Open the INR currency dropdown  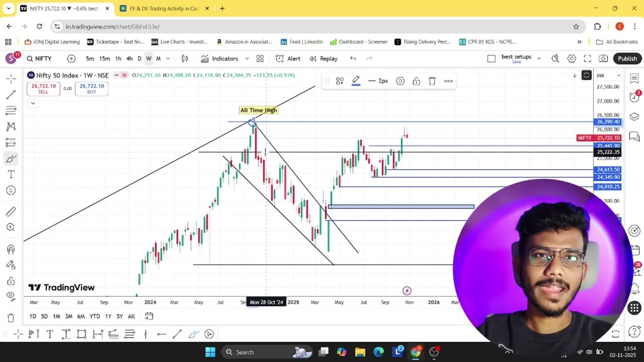point(608,76)
